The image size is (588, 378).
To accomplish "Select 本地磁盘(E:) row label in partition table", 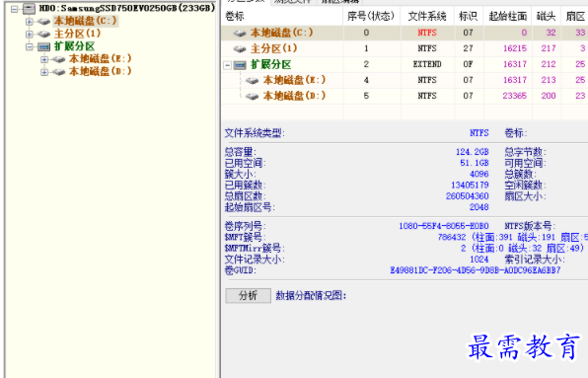I will (x=294, y=80).
